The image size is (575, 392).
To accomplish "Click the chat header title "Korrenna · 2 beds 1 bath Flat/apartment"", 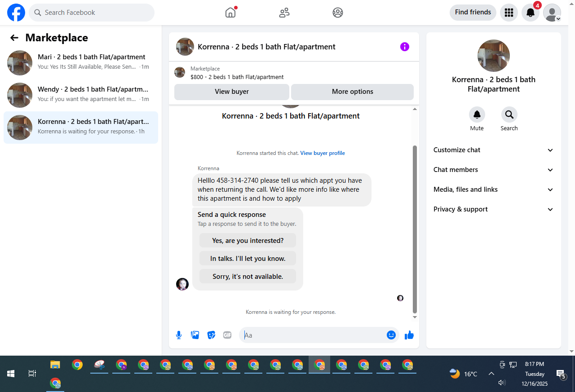I will click(267, 47).
